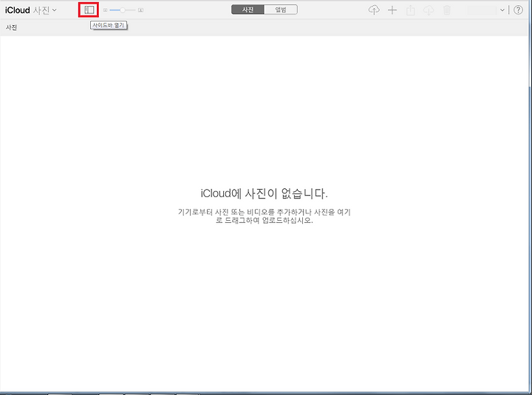Click the plus add icon
Image resolution: width=532 pixels, height=395 pixels.
(392, 10)
